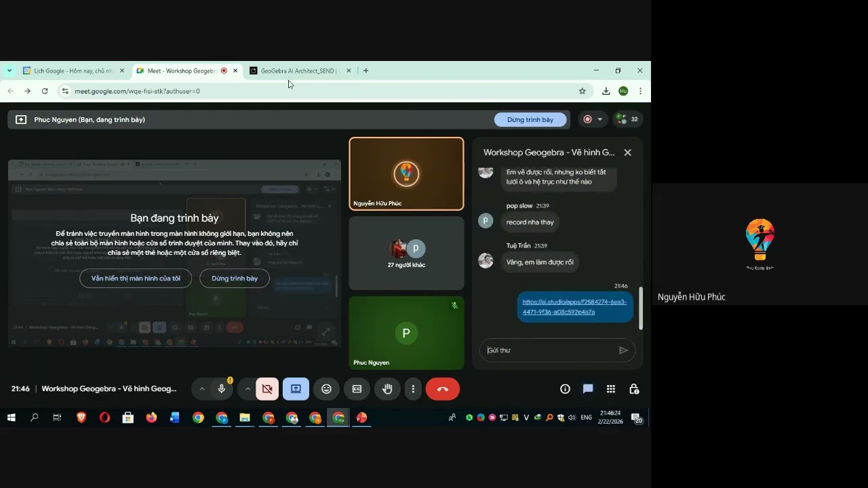The width and height of the screenshot is (868, 488).
Task: Turn on the camera in Meet
Action: 267,389
